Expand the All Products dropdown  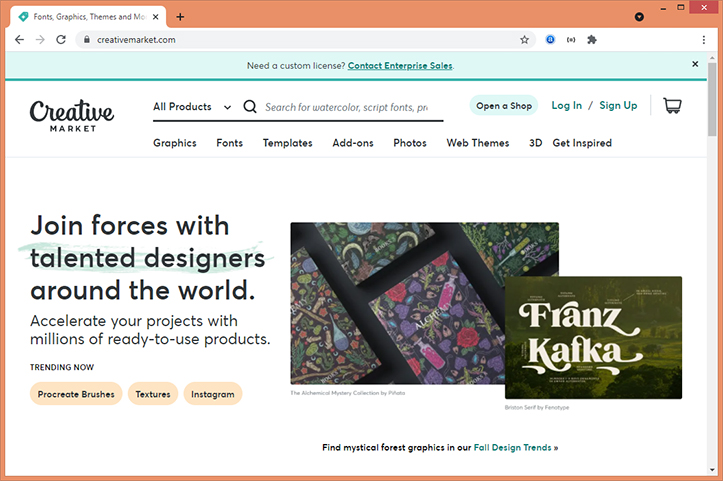pos(191,107)
